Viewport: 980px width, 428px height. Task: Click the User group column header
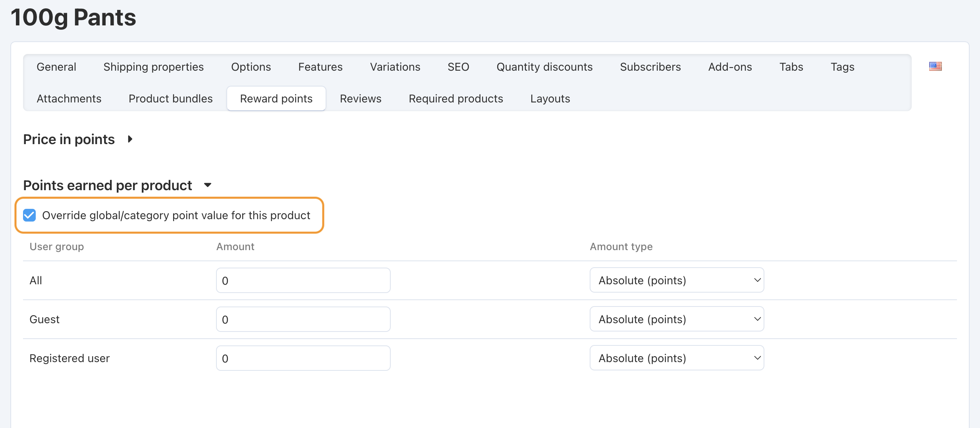coord(57,247)
